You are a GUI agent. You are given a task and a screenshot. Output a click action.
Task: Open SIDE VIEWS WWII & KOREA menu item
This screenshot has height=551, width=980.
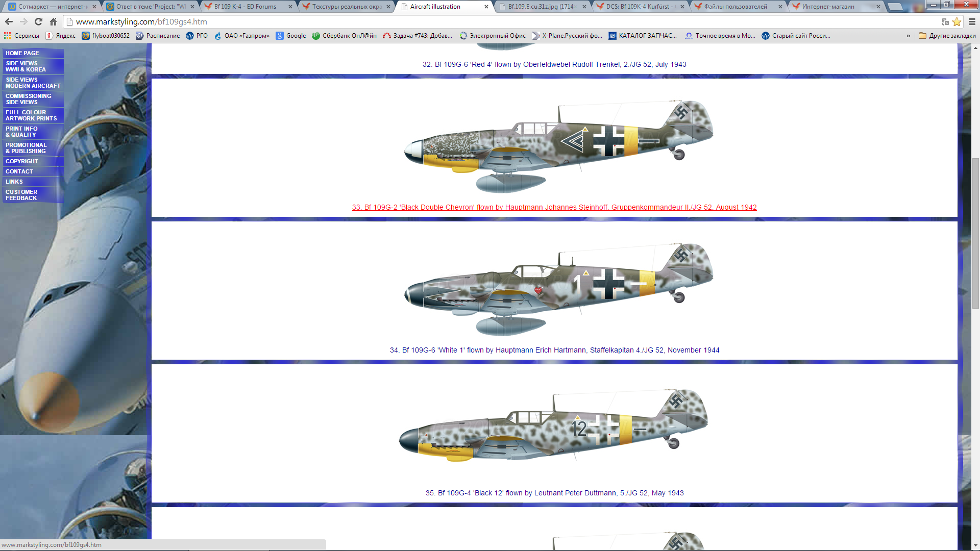33,66
